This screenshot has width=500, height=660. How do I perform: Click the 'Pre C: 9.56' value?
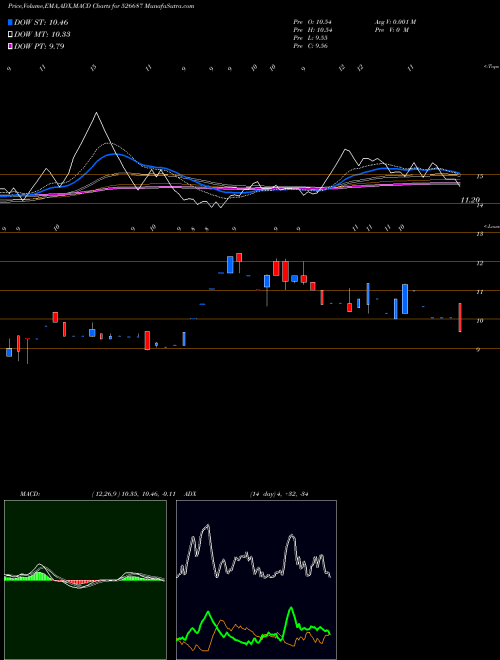click(x=311, y=46)
